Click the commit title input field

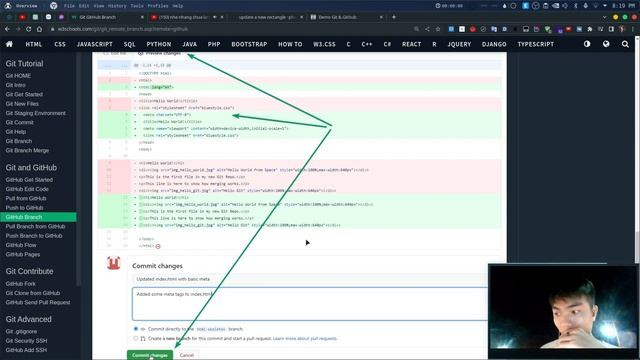[x=310, y=279]
